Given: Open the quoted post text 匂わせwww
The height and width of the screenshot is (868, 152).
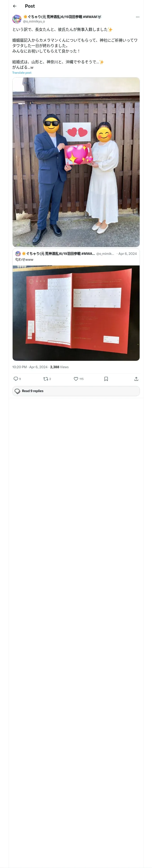Looking at the screenshot, I should click(24, 259).
